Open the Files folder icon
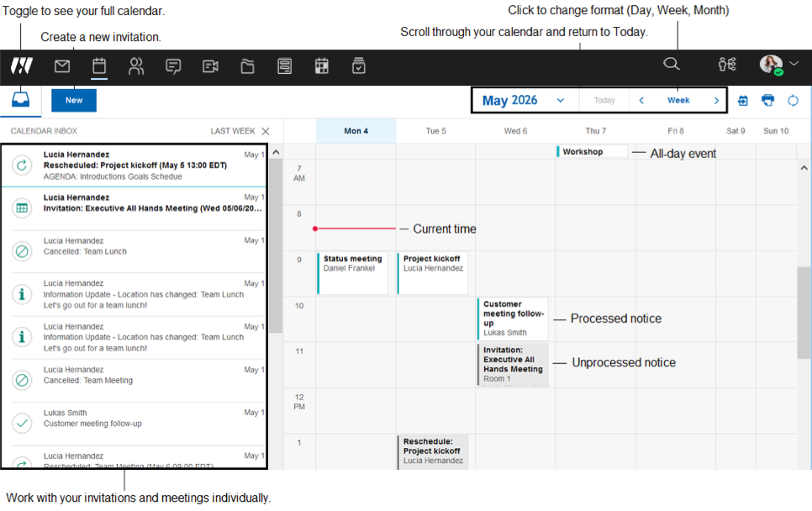Viewport: 812px width, 511px height. (x=247, y=66)
